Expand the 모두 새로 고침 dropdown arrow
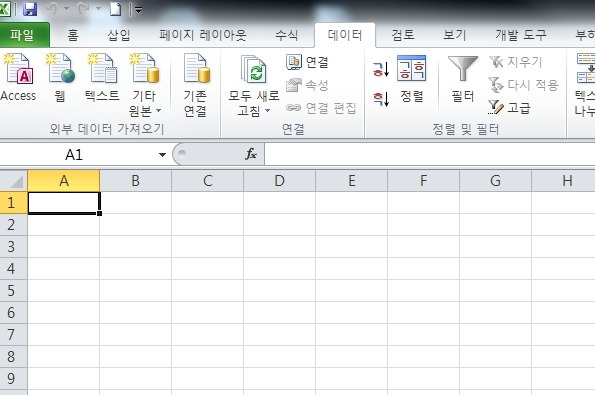 click(268, 111)
